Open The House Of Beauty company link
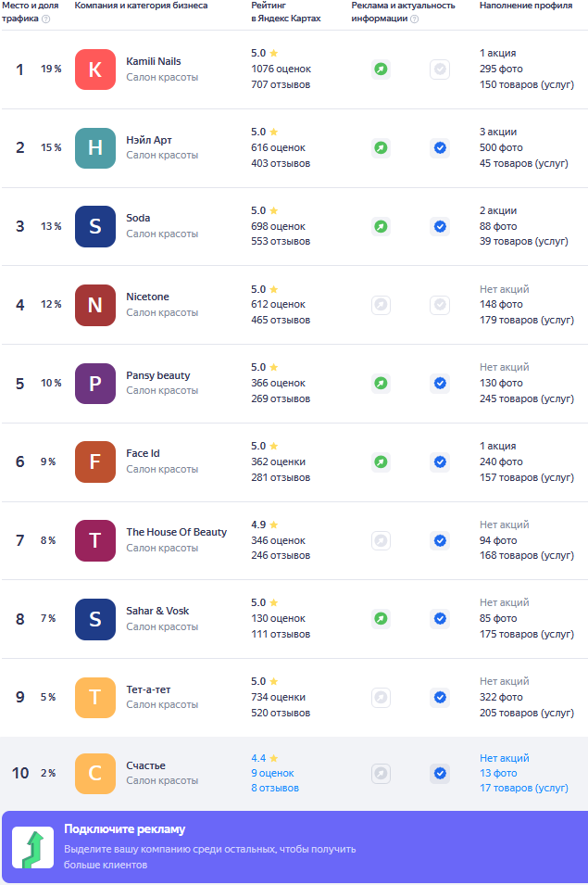The image size is (588, 885). point(177,532)
